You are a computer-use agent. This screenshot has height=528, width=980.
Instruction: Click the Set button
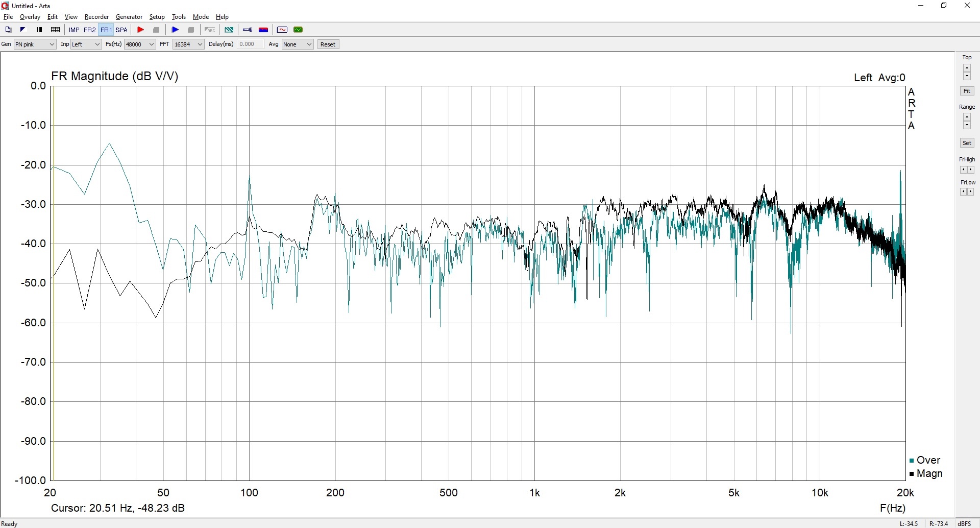click(x=967, y=143)
